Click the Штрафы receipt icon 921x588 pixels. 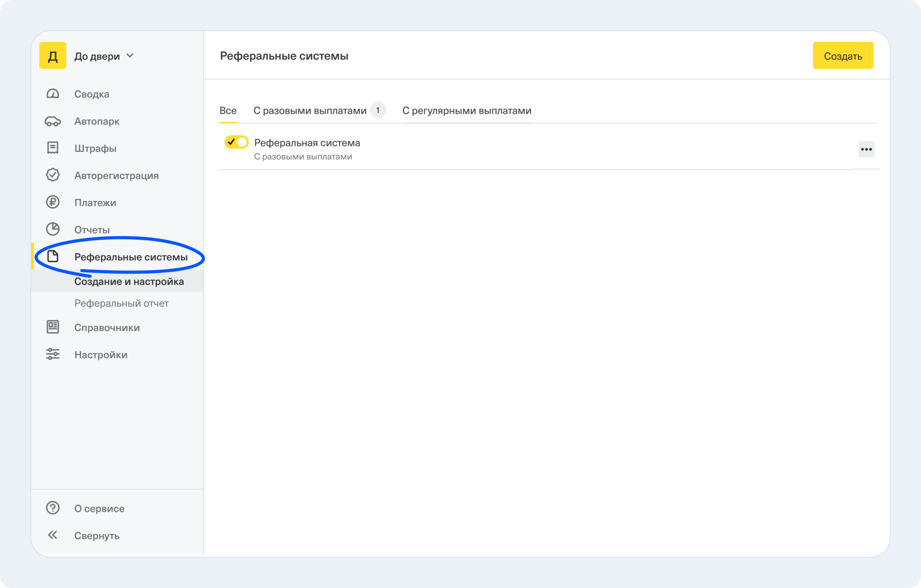click(53, 148)
